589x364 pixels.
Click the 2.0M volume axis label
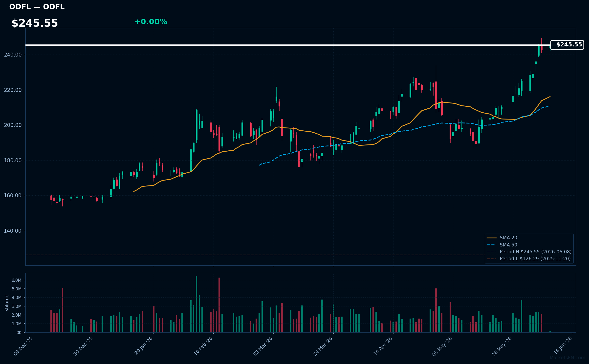pos(17,315)
